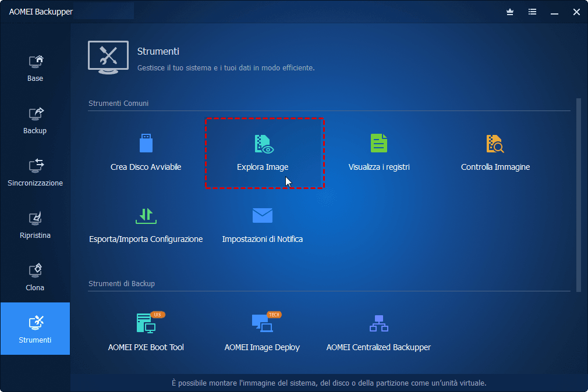
Task: Open Visualizza i registri label
Action: (x=379, y=167)
